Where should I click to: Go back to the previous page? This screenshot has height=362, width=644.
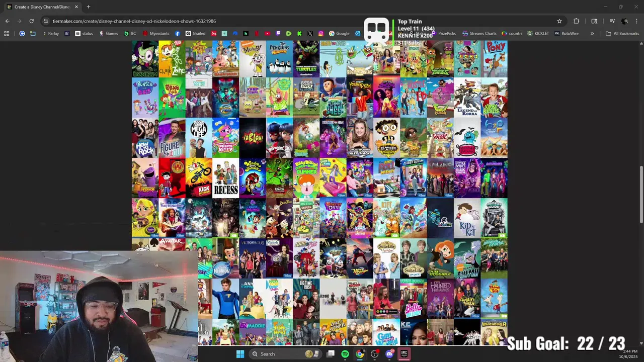[x=7, y=21]
